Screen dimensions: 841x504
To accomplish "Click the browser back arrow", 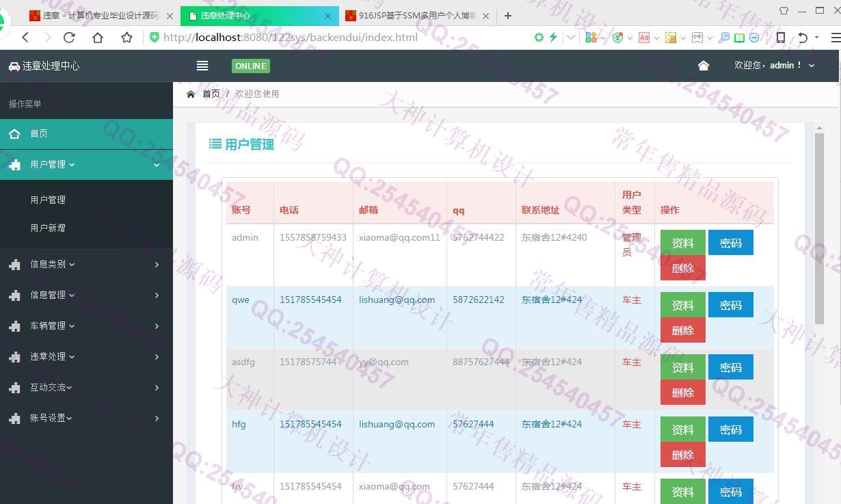I will 25,38.
